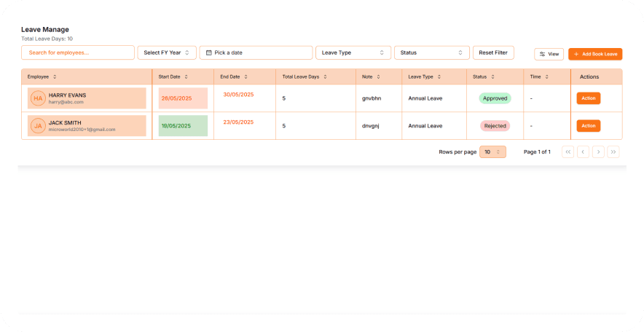Open the Status filter dropdown
This screenshot has width=644, height=332.
[x=431, y=52]
